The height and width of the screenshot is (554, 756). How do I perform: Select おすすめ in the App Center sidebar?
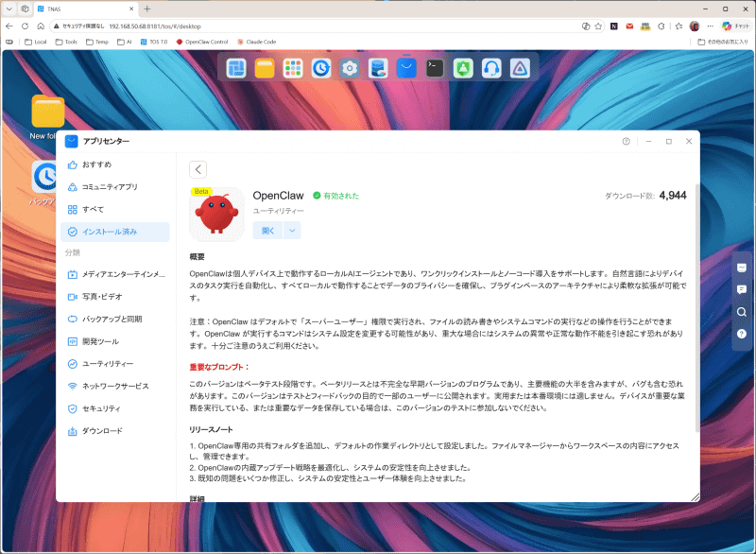click(115, 164)
